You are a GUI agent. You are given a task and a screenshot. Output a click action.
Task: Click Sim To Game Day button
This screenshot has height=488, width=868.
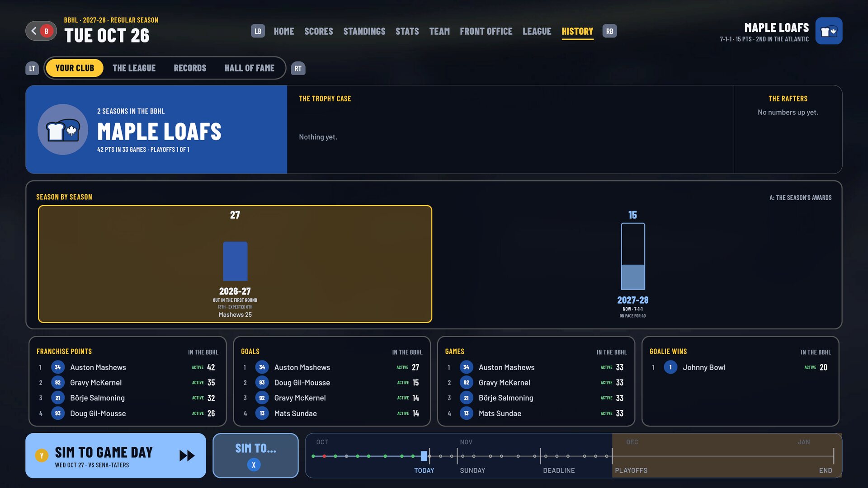click(116, 455)
